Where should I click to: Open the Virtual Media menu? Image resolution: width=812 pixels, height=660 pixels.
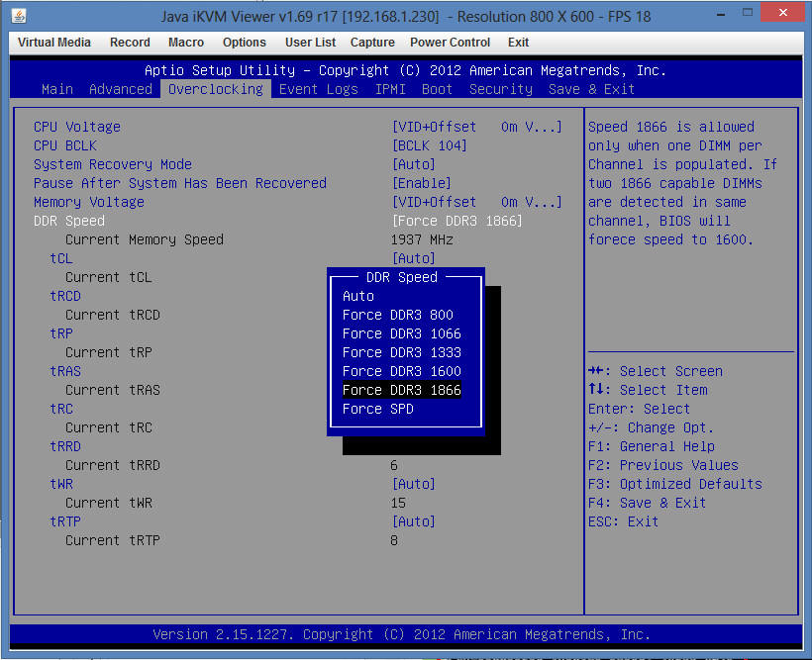tap(54, 43)
